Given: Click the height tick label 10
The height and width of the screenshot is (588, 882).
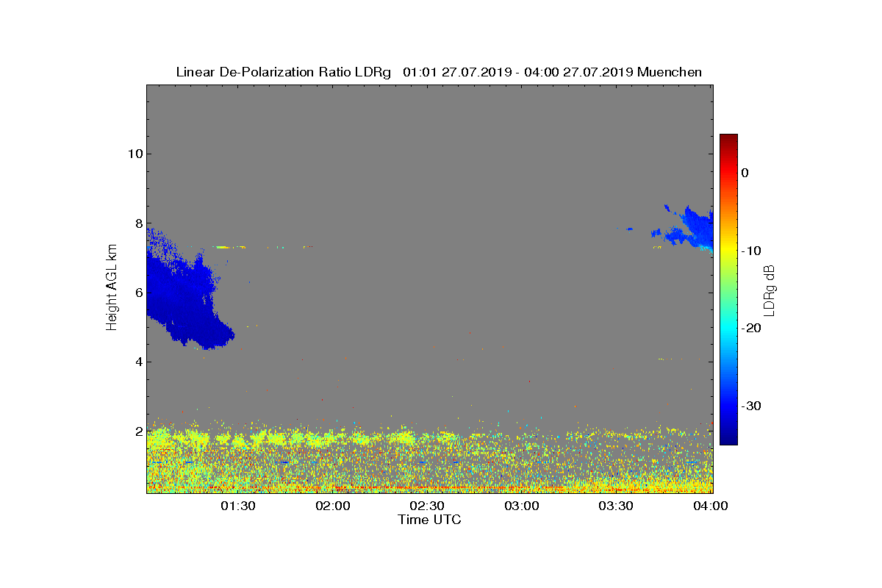Looking at the screenshot, I should click(x=134, y=154).
